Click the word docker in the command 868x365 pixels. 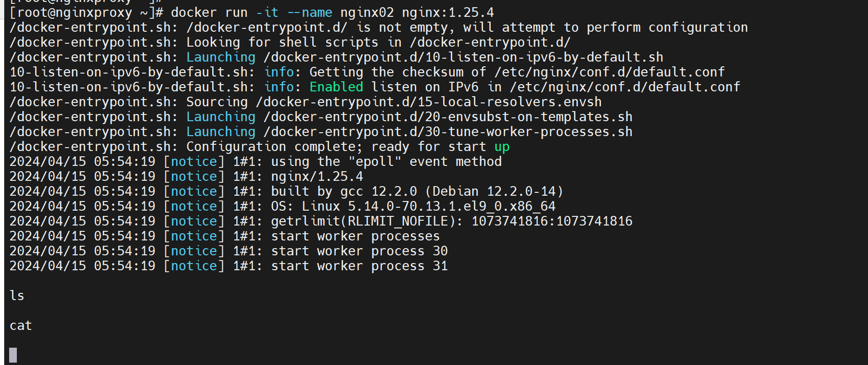[x=194, y=13]
